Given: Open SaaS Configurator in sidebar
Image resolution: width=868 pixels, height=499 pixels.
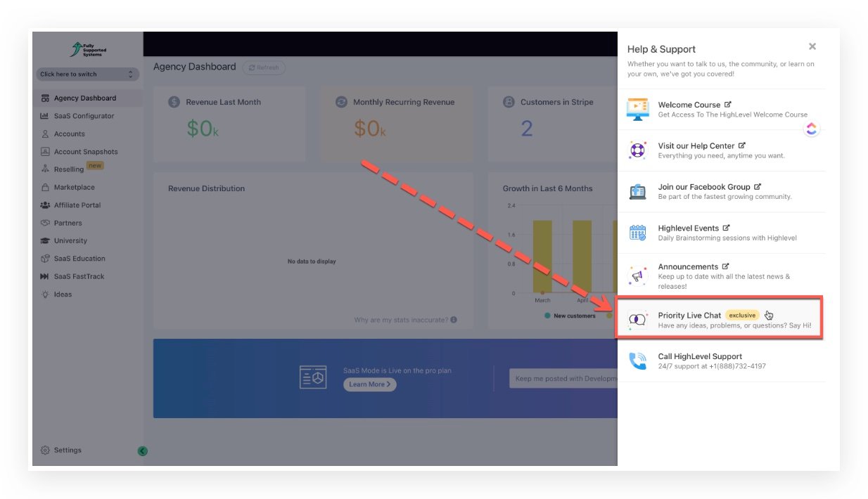Looking at the screenshot, I should pyautogui.click(x=83, y=116).
